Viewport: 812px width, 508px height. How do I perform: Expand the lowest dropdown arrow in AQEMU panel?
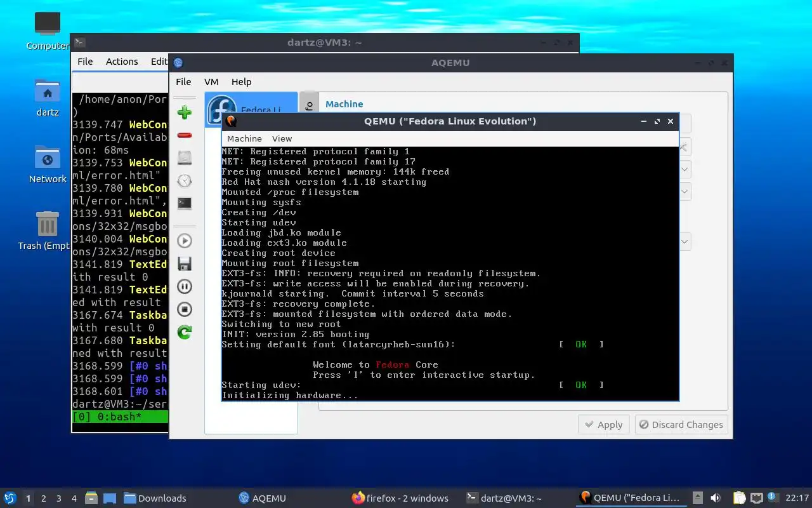(x=684, y=241)
